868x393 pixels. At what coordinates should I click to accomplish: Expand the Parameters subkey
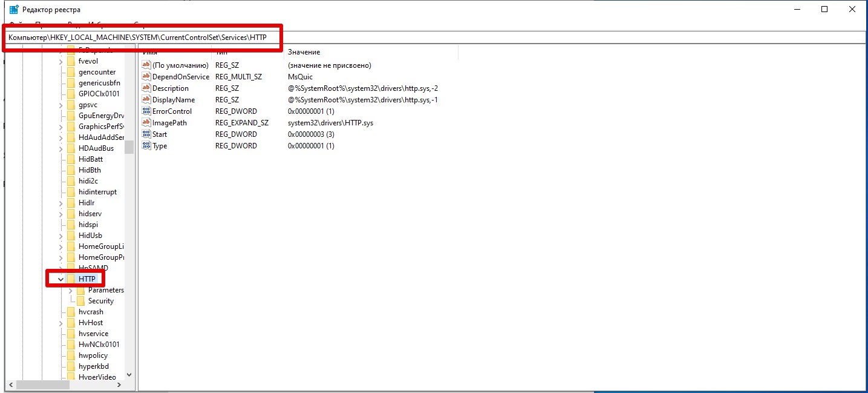(71, 290)
